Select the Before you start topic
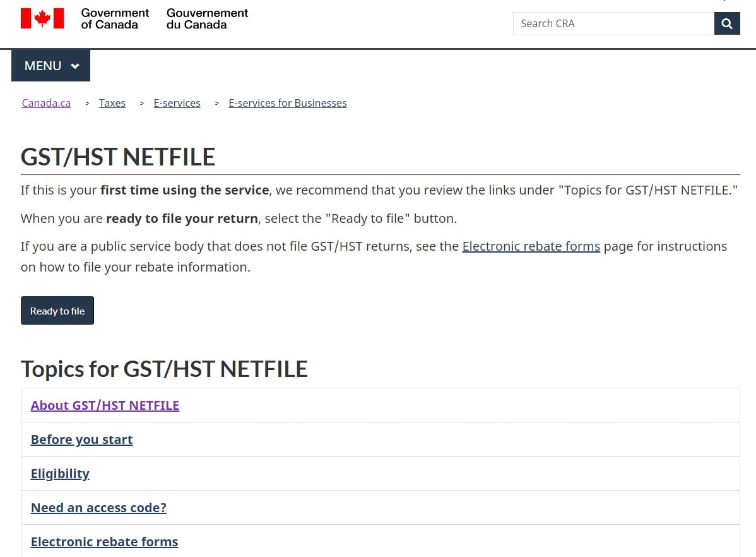The image size is (756, 557). 81,440
